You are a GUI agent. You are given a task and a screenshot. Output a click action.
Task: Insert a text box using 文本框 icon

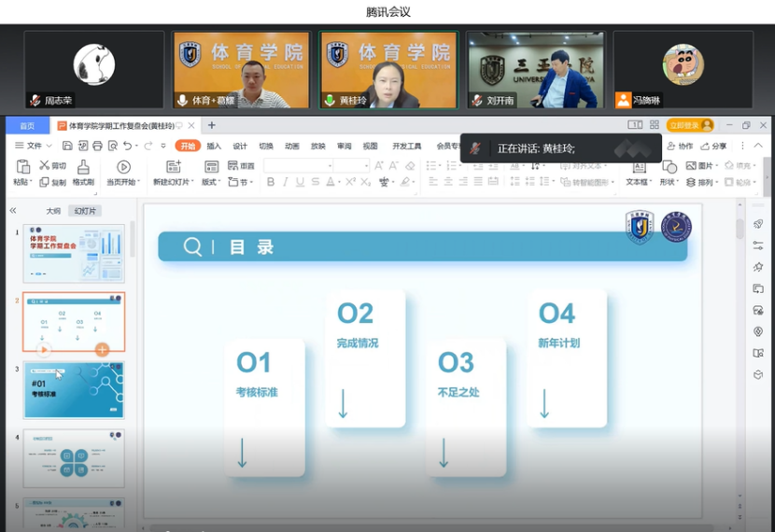(639, 167)
